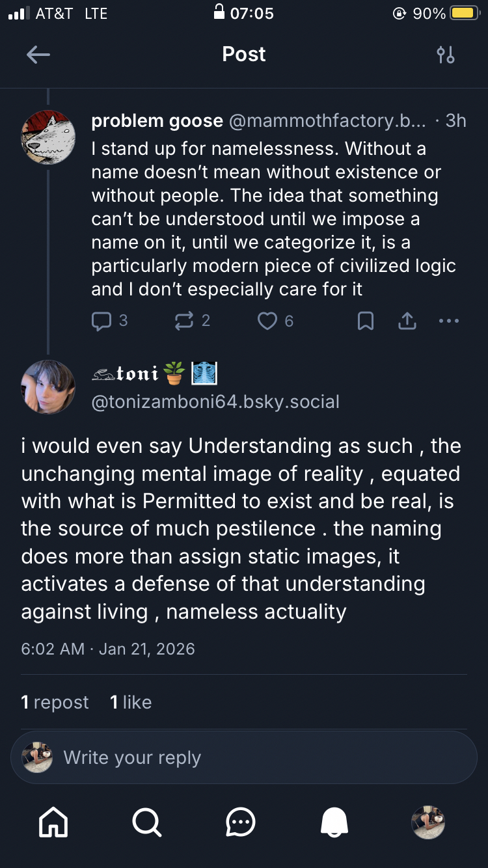Open the Search tab

pos(147,822)
